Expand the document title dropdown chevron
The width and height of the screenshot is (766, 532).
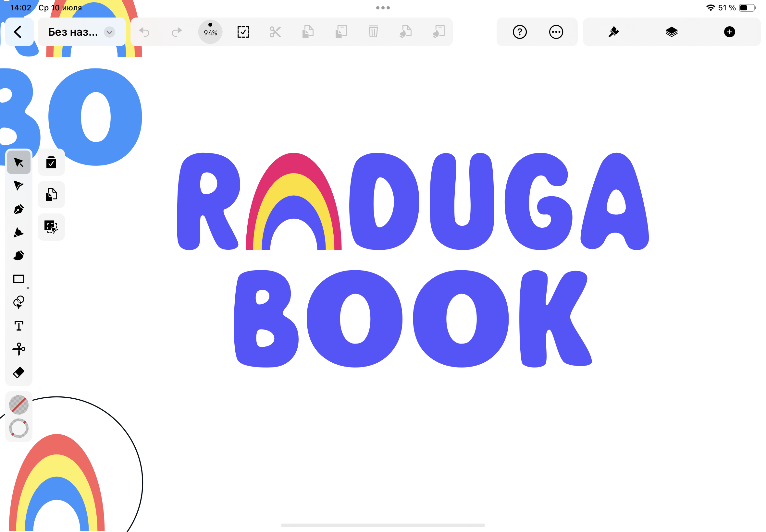tap(109, 32)
